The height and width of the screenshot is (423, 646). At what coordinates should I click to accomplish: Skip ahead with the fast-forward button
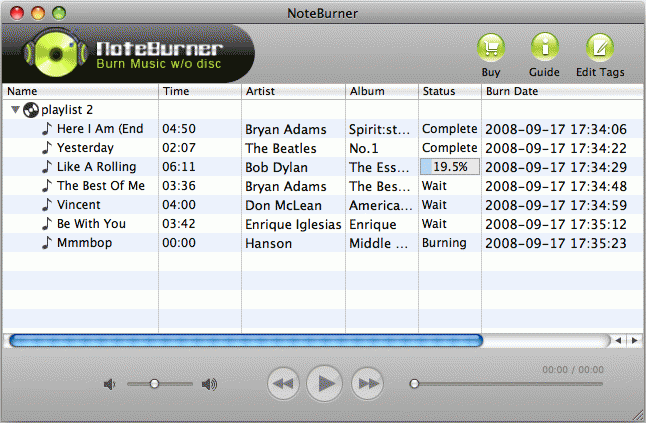tap(367, 383)
